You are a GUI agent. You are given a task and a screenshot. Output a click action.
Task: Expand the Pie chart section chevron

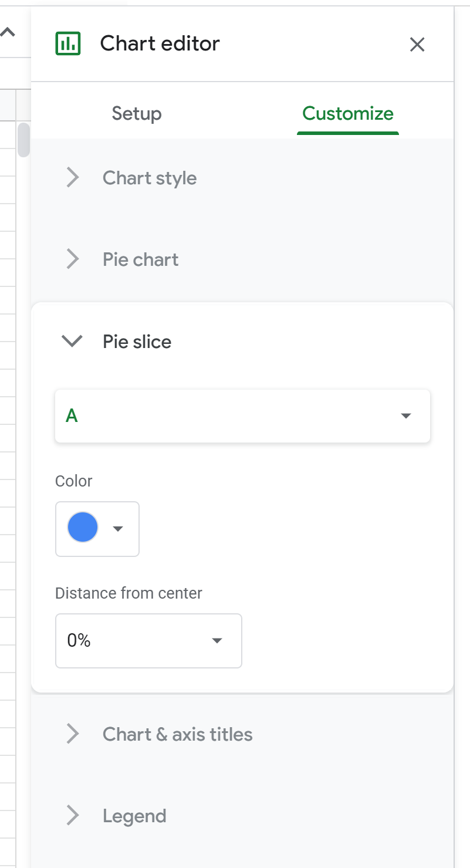[x=73, y=259]
